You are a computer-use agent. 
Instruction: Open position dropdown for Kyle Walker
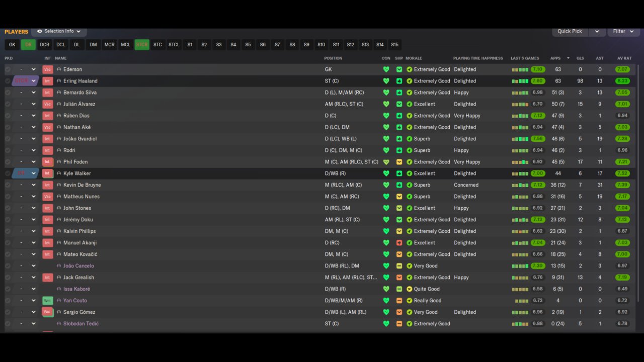34,173
